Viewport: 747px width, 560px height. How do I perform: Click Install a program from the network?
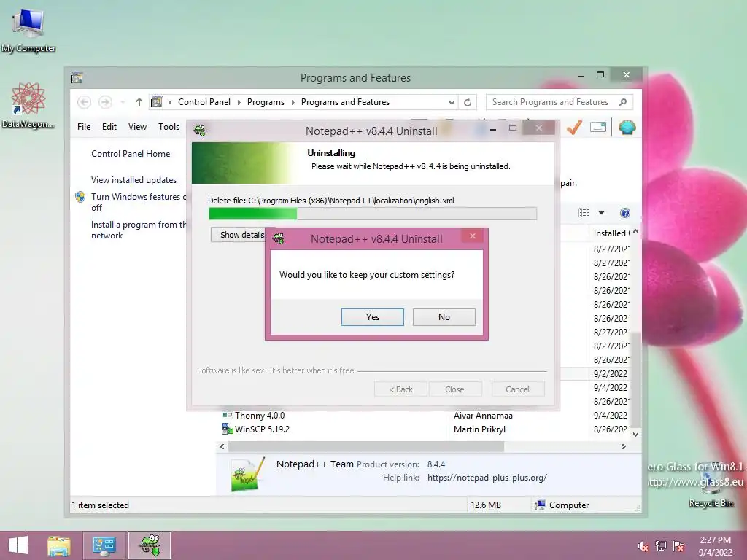[139, 230]
